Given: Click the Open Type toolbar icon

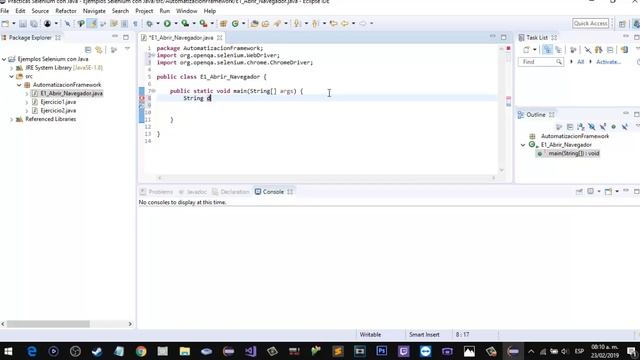Looking at the screenshot, I should tap(254, 24).
